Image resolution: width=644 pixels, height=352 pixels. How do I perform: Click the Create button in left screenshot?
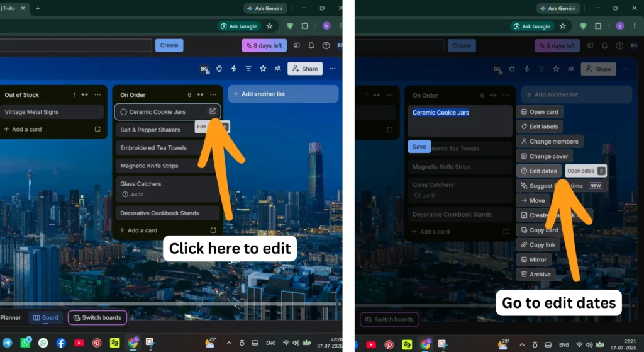click(x=169, y=45)
